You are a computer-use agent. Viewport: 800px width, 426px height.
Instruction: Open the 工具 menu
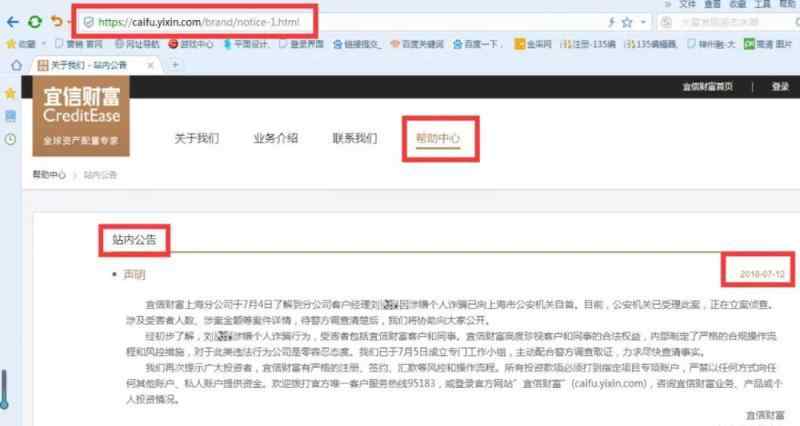762,4
